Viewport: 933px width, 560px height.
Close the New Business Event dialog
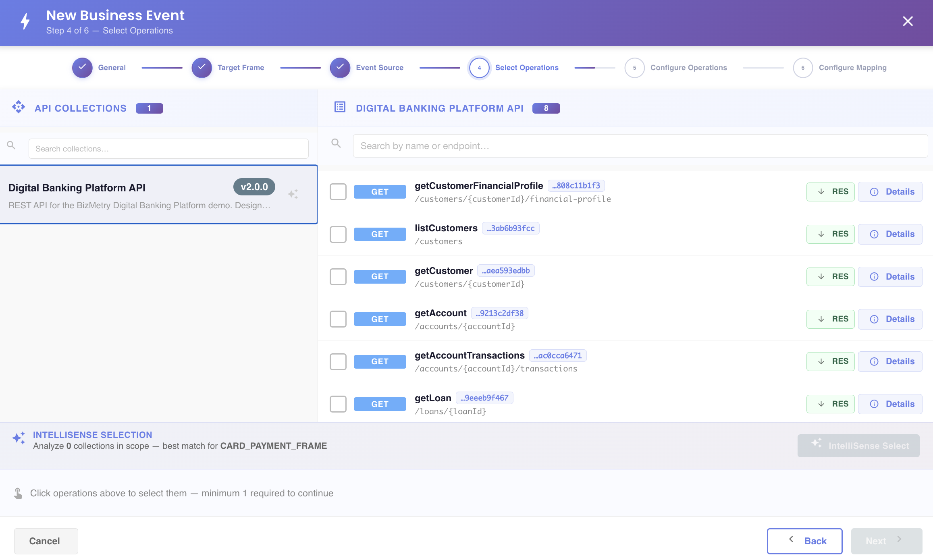[x=908, y=21]
